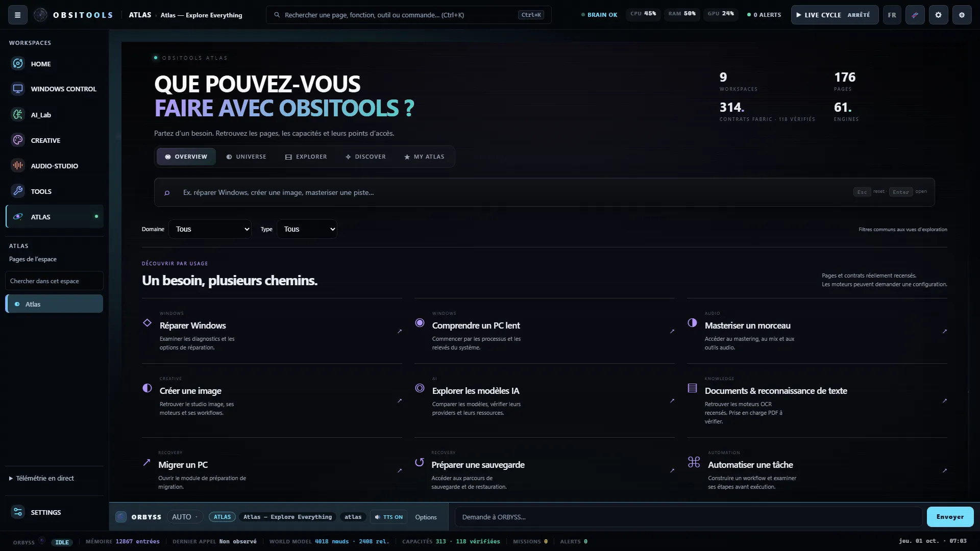Switch to the UNIVERSE tab
Screen dimensions: 980x551
coord(246,157)
